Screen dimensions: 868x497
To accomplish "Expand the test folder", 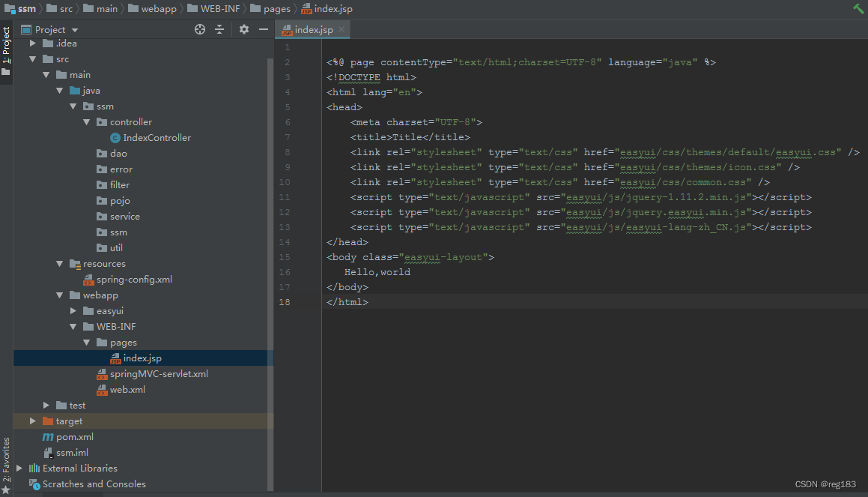I will click(46, 406).
